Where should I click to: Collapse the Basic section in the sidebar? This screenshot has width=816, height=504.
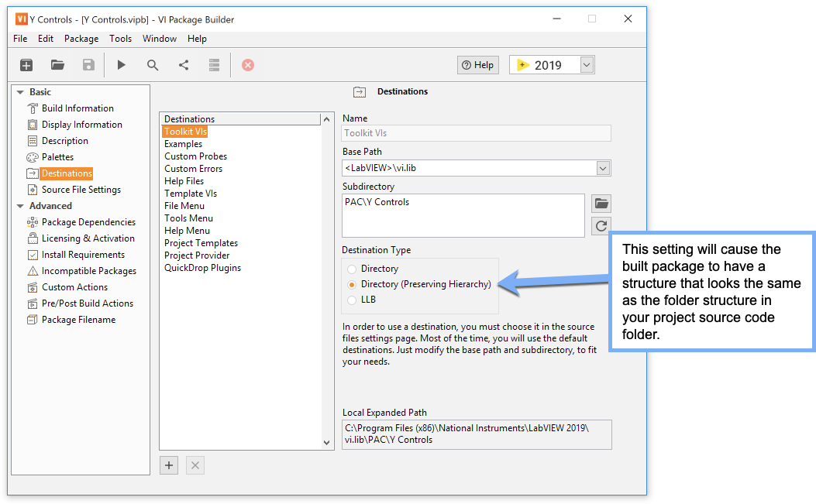coord(20,92)
